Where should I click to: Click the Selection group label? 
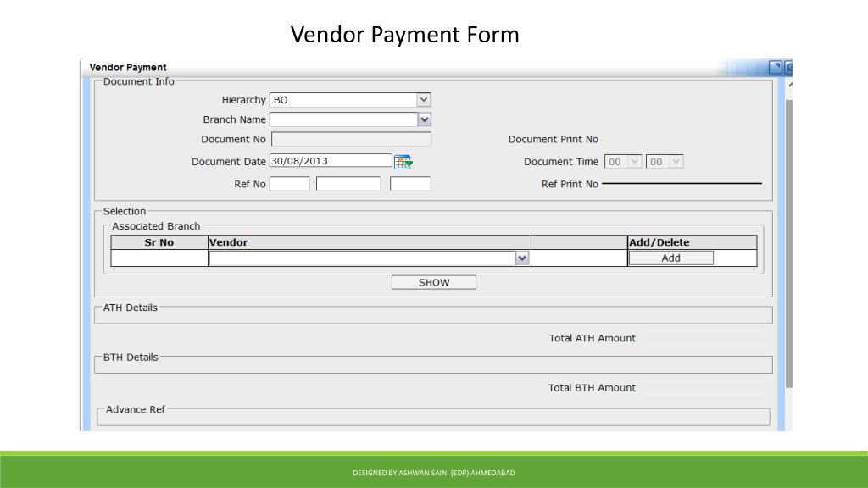click(x=125, y=211)
